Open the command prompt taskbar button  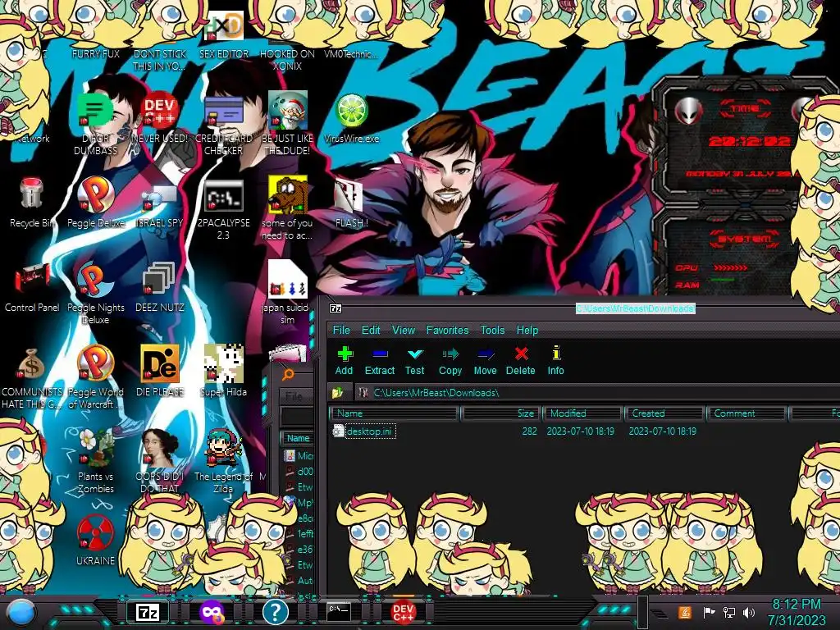pyautogui.click(x=339, y=612)
